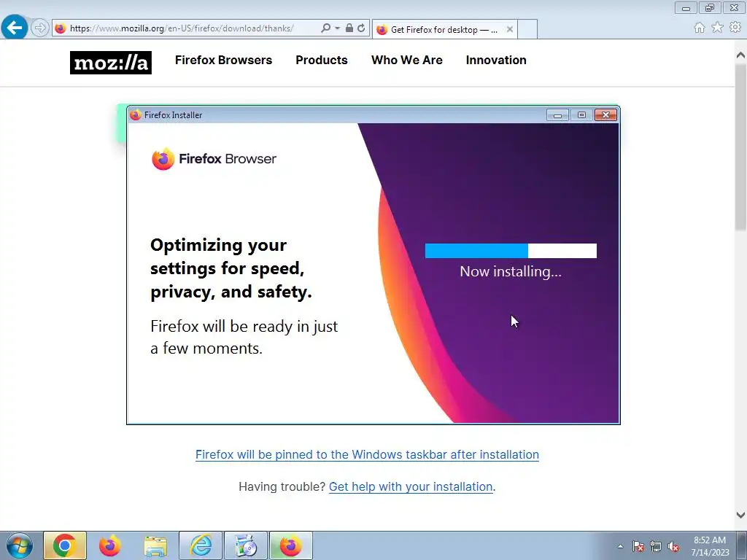
Task: Open Windows Explorer folder on taskbar
Action: pos(155,545)
